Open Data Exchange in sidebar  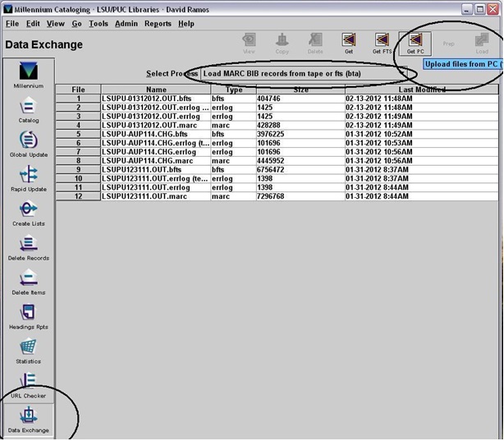point(29,419)
